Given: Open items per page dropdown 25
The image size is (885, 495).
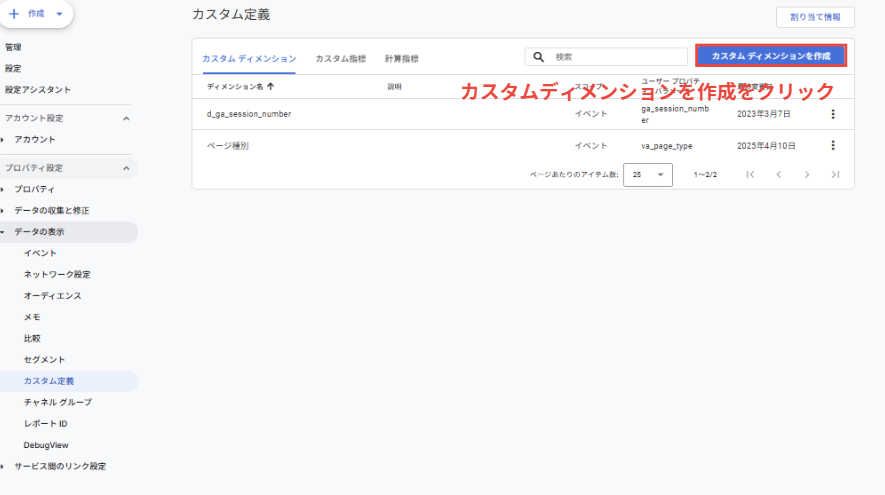Looking at the screenshot, I should [647, 175].
